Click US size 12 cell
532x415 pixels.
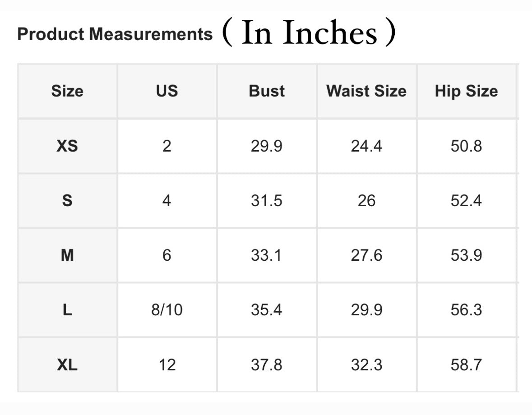pos(167,365)
